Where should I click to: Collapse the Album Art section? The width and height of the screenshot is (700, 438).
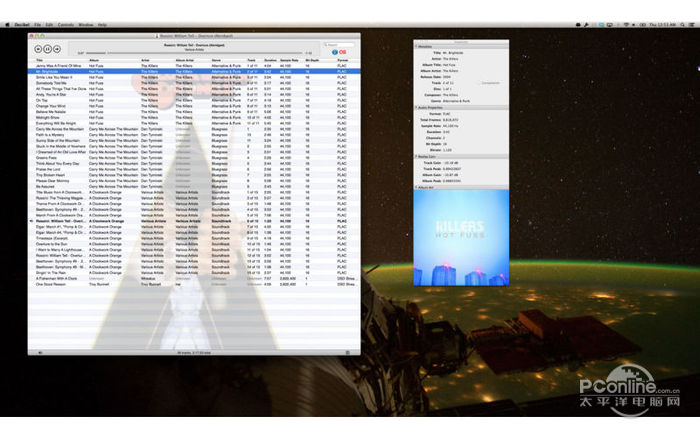tap(416, 188)
